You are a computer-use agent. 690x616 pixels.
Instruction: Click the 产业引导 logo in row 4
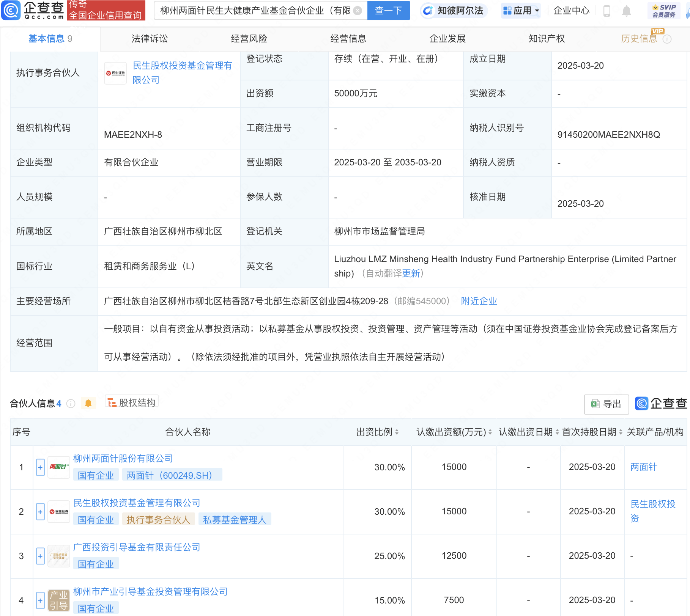click(x=59, y=600)
